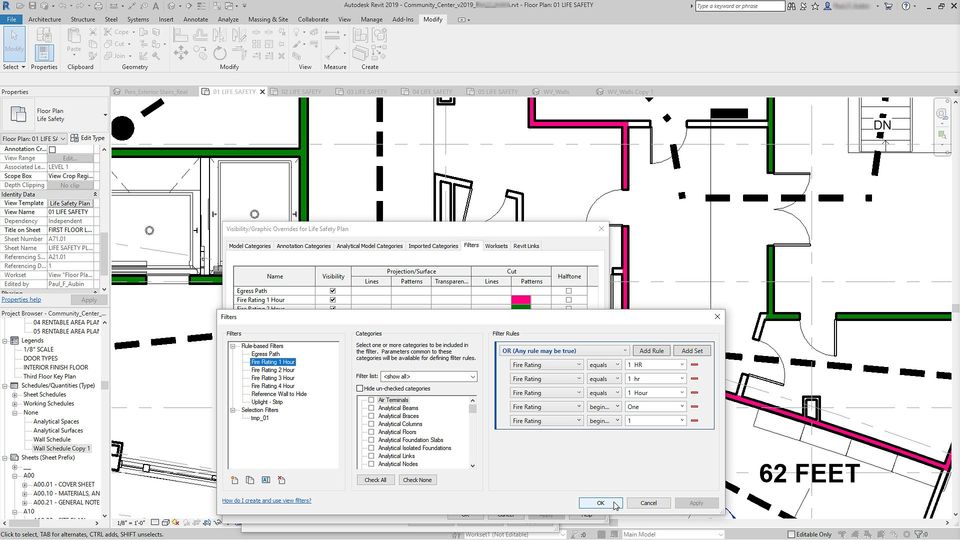Click the New filter icon in Filters dialog
960x540 pixels.
pos(234,480)
